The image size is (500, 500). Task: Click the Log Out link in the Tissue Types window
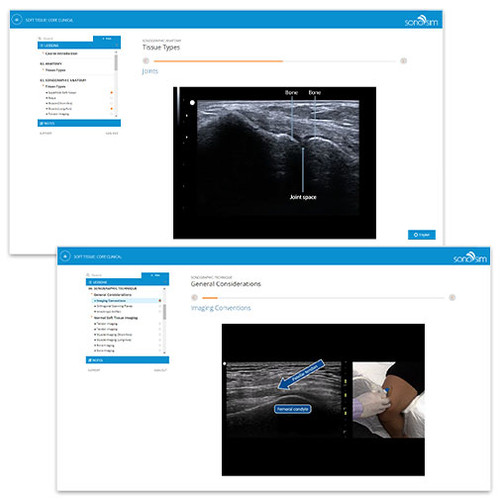tap(112, 133)
